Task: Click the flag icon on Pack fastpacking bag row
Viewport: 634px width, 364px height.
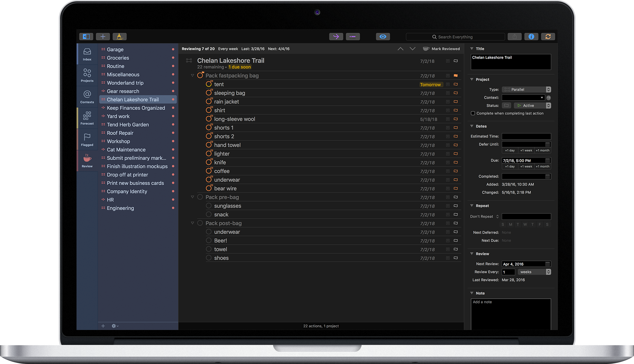Action: pyautogui.click(x=456, y=75)
